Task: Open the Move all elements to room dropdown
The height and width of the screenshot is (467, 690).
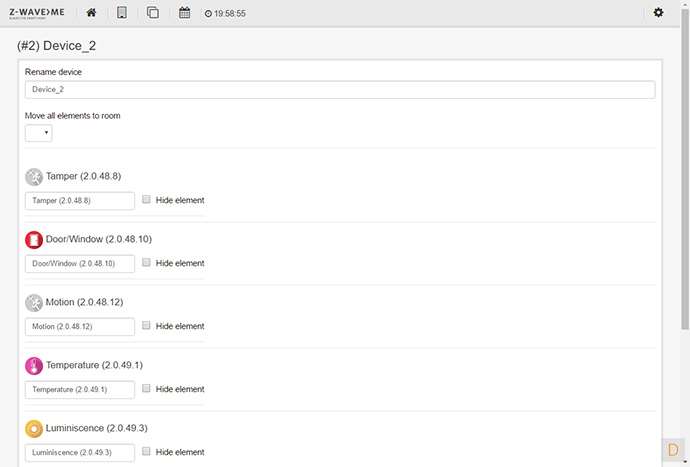Action: [x=39, y=133]
